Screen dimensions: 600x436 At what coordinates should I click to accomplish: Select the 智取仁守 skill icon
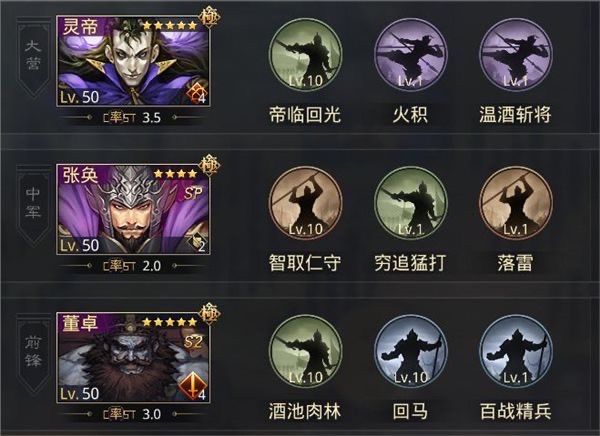(305, 203)
